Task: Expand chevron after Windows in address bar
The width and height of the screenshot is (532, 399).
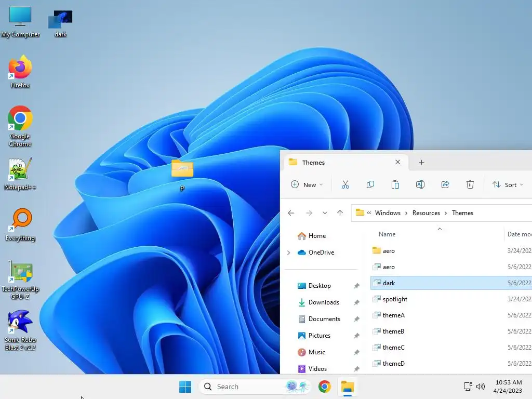Action: click(406, 213)
